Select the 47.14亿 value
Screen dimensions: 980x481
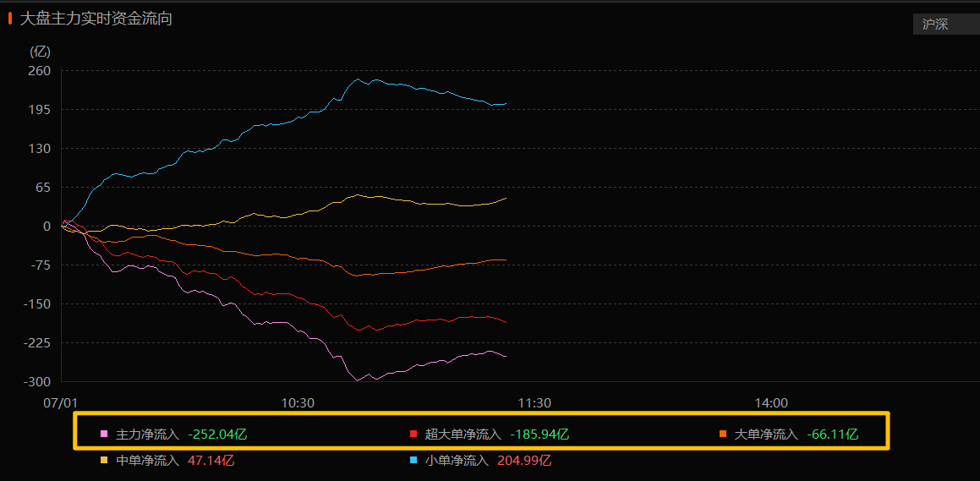[x=211, y=461]
